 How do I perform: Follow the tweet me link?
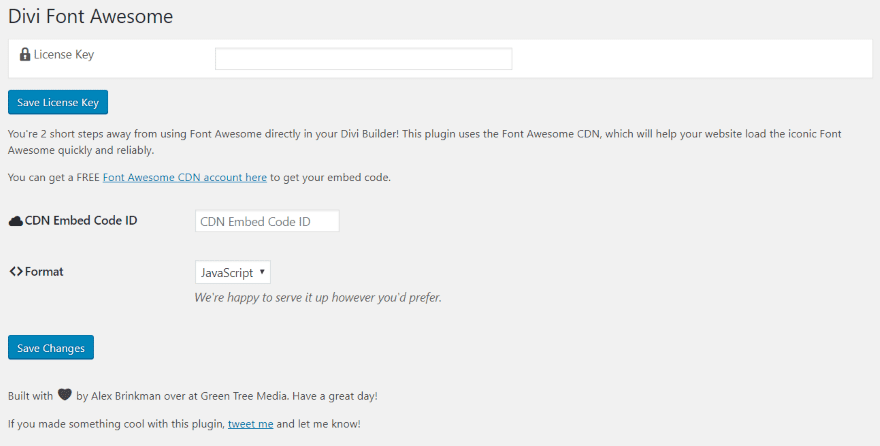point(250,424)
